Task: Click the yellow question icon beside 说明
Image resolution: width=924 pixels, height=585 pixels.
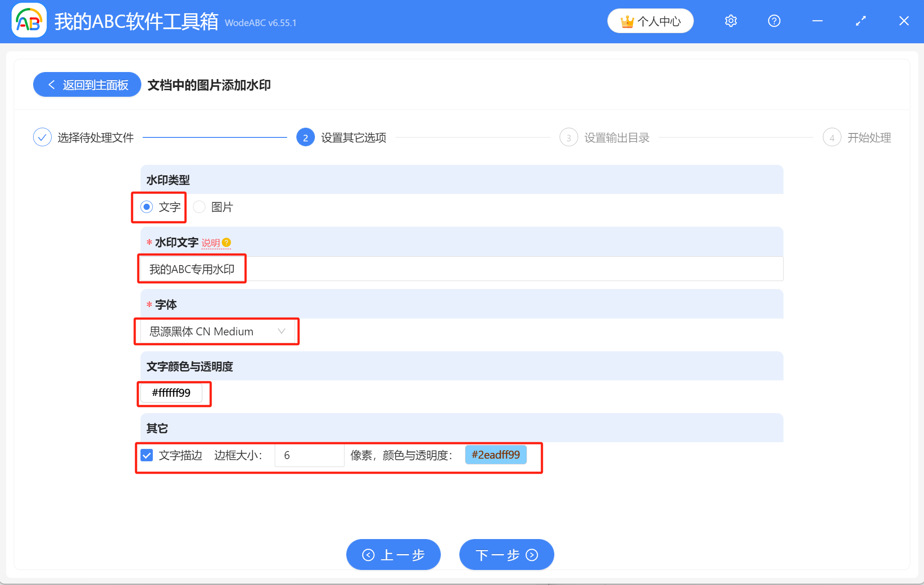Action: (227, 242)
